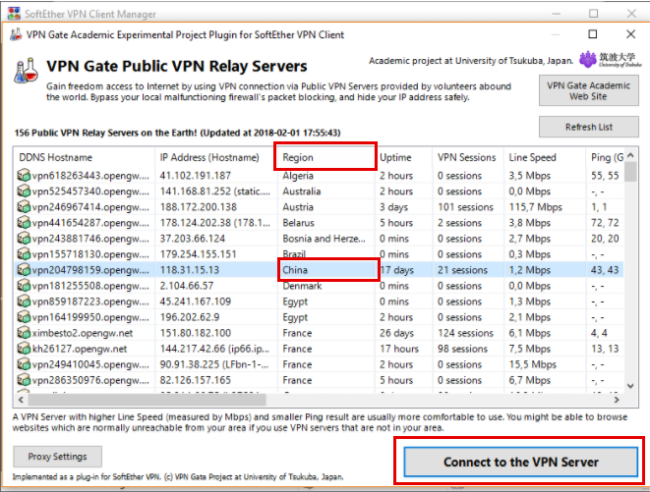The height and width of the screenshot is (492, 650).
Task: Refresh the server list
Action: (588, 127)
